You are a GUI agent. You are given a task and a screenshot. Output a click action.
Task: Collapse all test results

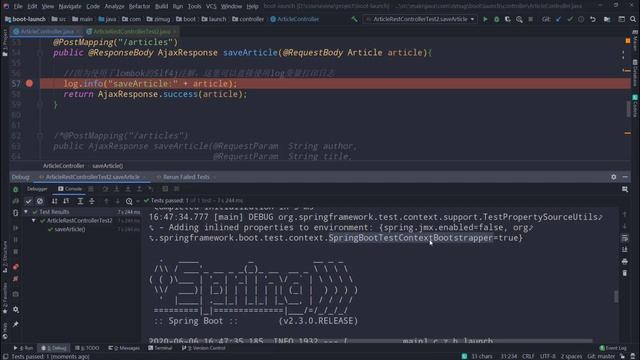pyautogui.click(x=92, y=201)
